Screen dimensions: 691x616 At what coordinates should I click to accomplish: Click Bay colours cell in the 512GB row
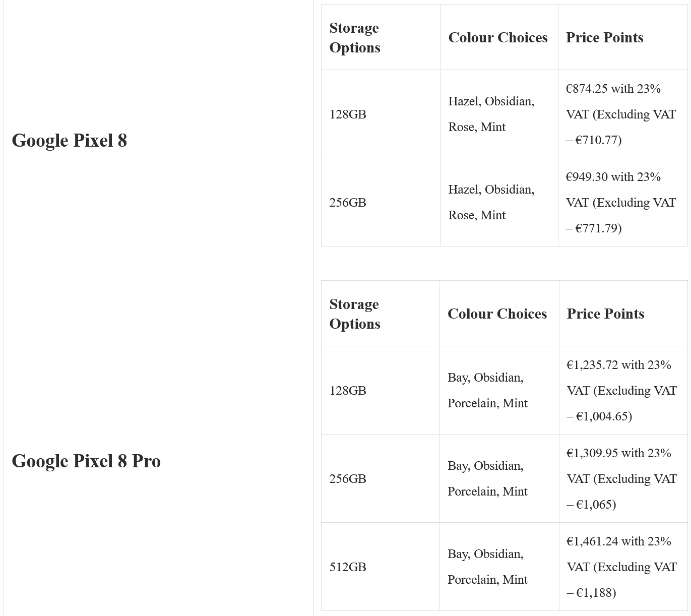tap(487, 567)
